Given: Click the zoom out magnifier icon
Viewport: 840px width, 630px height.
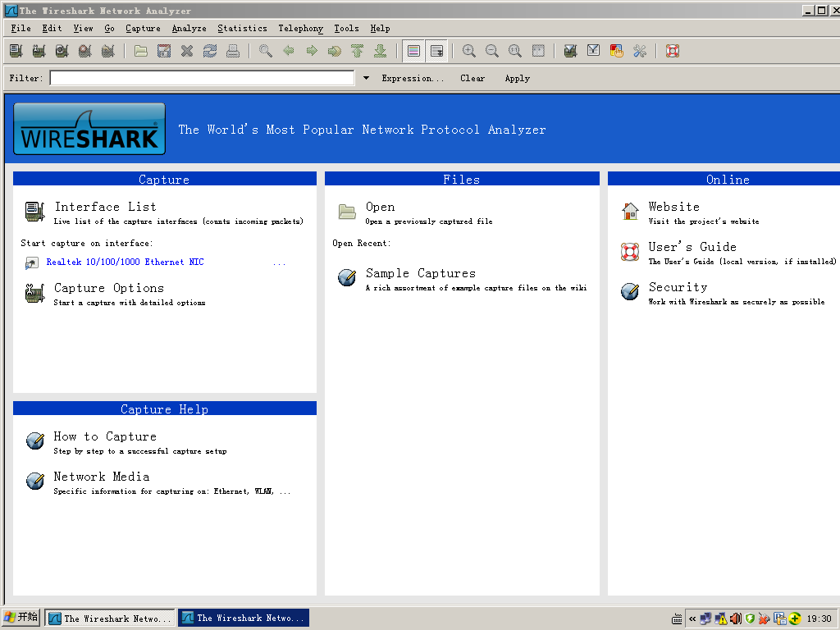Looking at the screenshot, I should click(492, 51).
